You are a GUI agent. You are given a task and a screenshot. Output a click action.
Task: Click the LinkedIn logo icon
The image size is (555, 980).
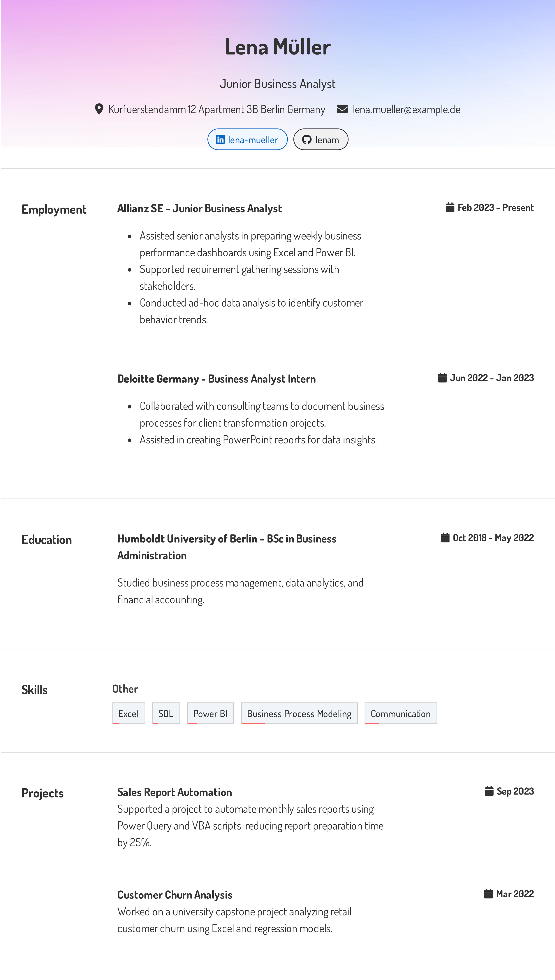[220, 139]
